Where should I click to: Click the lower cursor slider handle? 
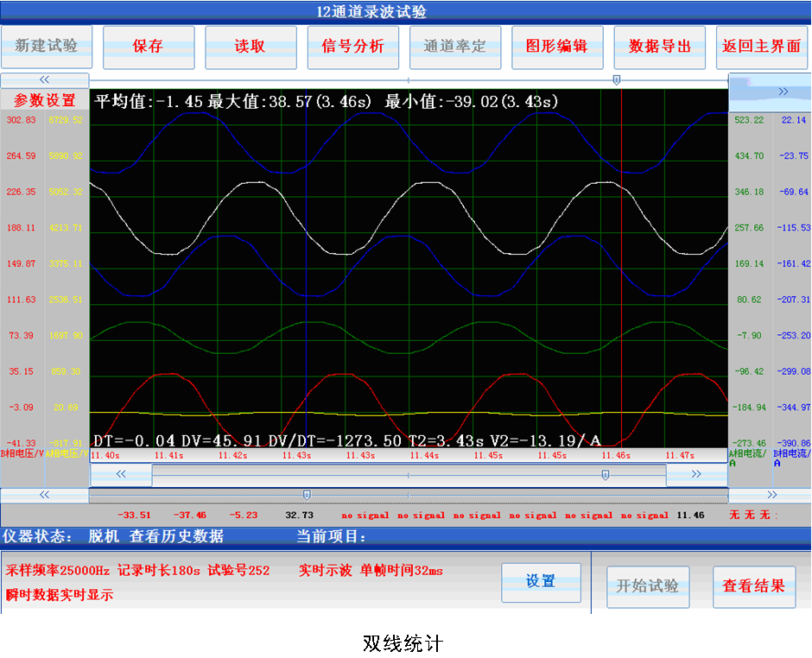306,495
